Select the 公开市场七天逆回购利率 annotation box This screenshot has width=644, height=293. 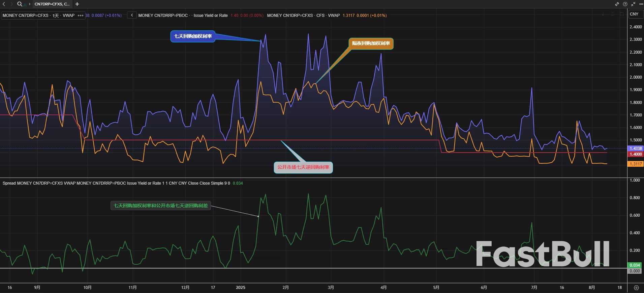[x=303, y=167]
